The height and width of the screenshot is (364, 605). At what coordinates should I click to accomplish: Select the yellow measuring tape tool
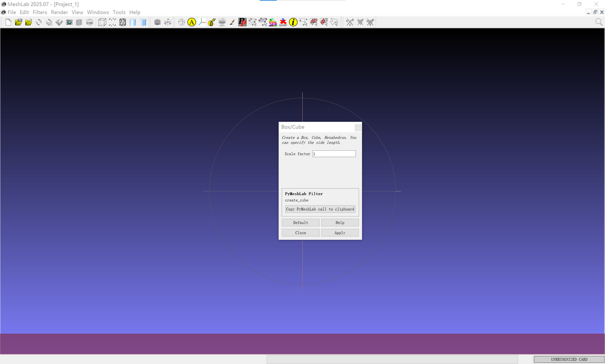212,22
